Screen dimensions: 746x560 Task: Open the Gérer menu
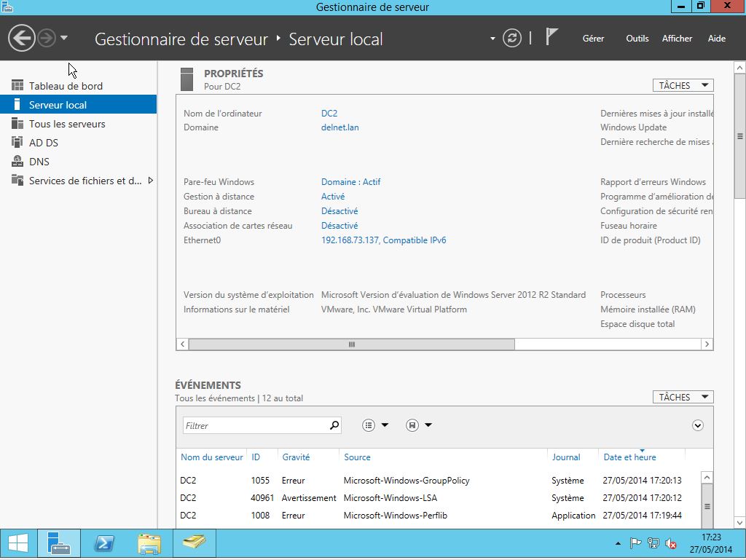click(x=593, y=39)
